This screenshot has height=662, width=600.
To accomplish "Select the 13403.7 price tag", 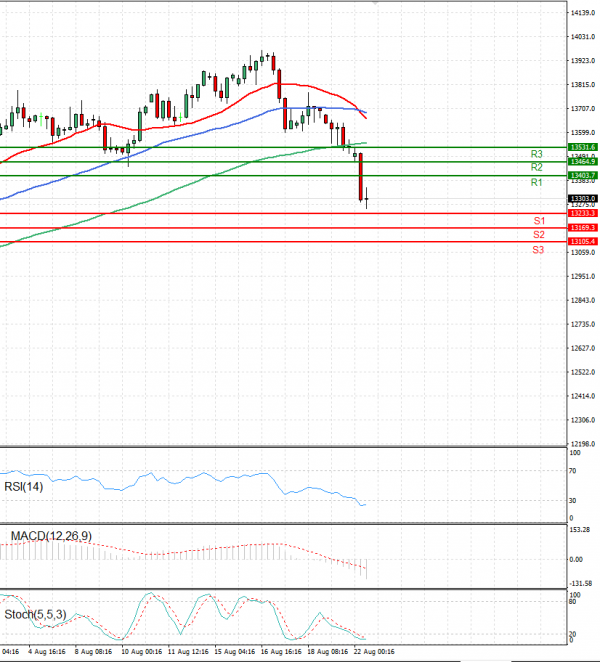I will [583, 175].
